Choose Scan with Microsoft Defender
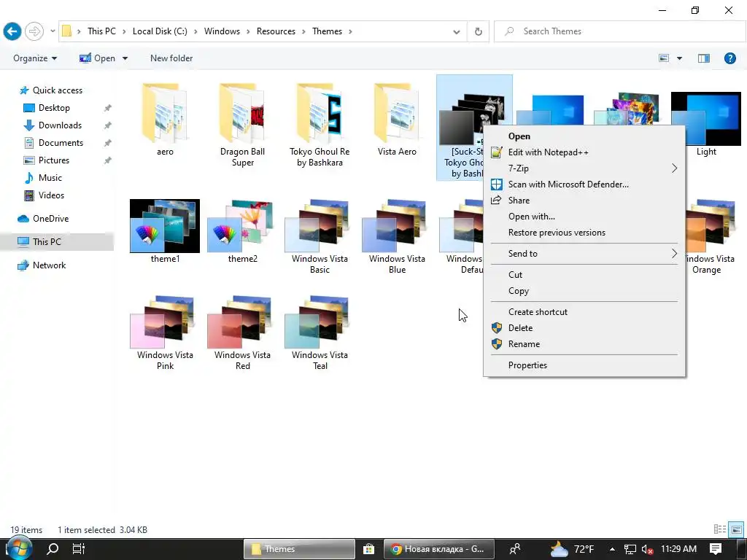This screenshot has width=747, height=560. [x=584, y=184]
